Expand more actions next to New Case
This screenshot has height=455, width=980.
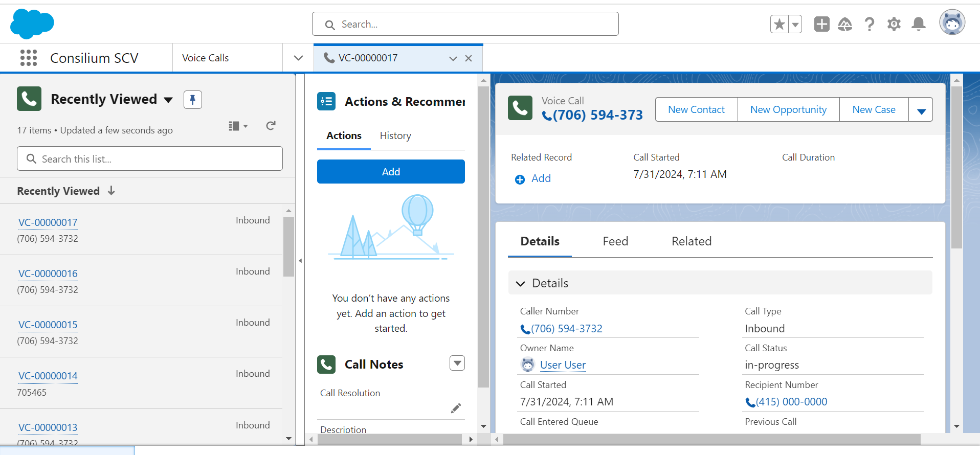[x=921, y=110]
